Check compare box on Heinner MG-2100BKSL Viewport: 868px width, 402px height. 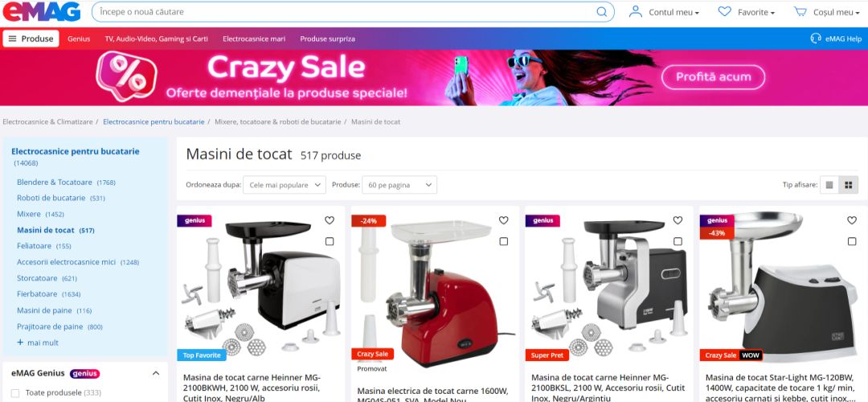click(678, 241)
